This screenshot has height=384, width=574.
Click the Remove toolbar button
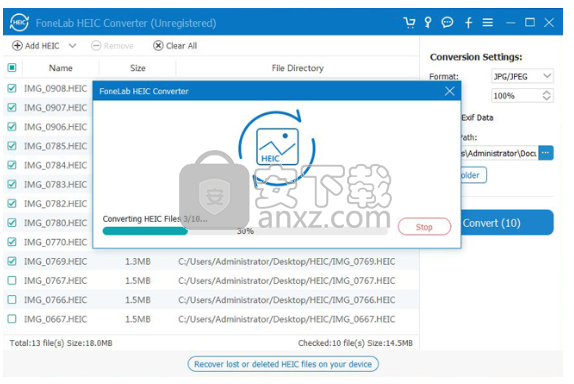tap(112, 46)
